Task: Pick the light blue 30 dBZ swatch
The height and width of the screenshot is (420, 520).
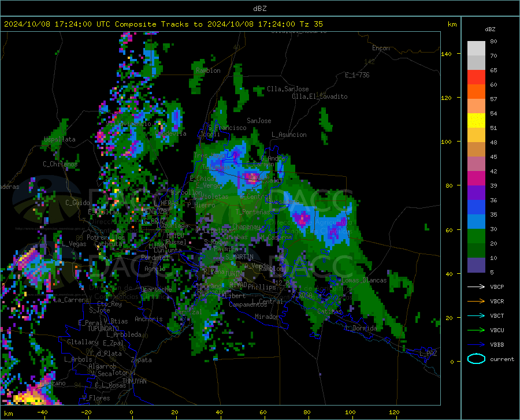Action: tap(476, 222)
